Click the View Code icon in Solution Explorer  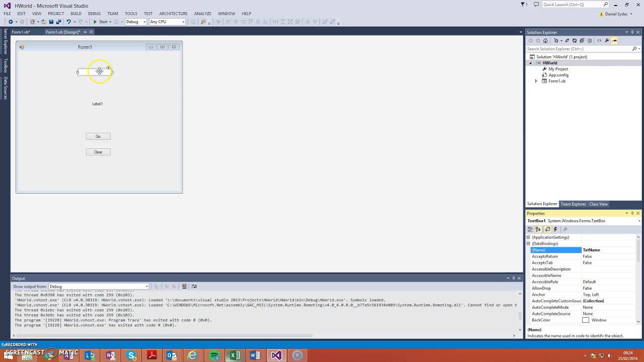pyautogui.click(x=599, y=41)
